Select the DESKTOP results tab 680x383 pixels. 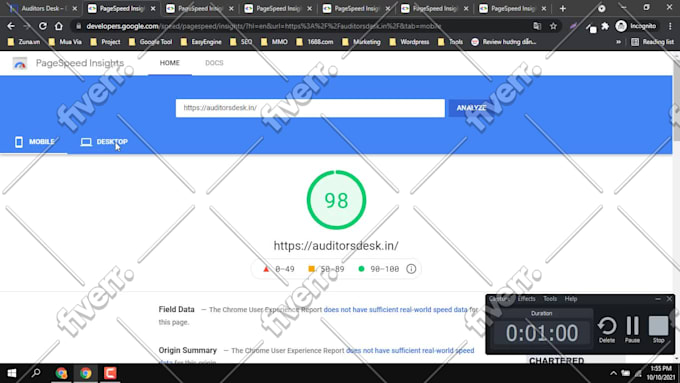click(104, 142)
